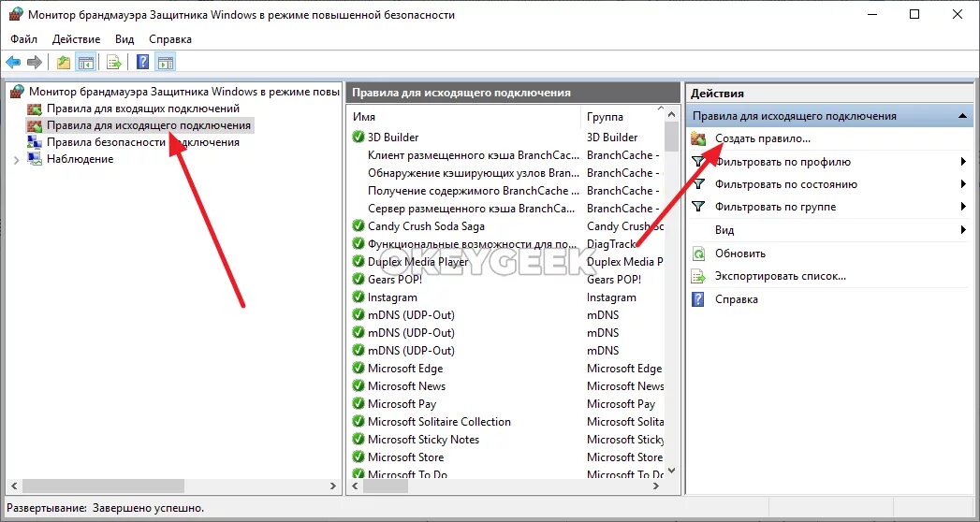Click the firewall app icon in title bar
This screenshot has height=522, width=980.
[15, 14]
